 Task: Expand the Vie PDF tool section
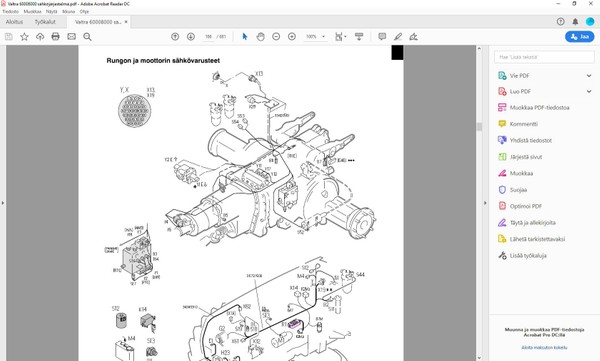click(x=589, y=76)
